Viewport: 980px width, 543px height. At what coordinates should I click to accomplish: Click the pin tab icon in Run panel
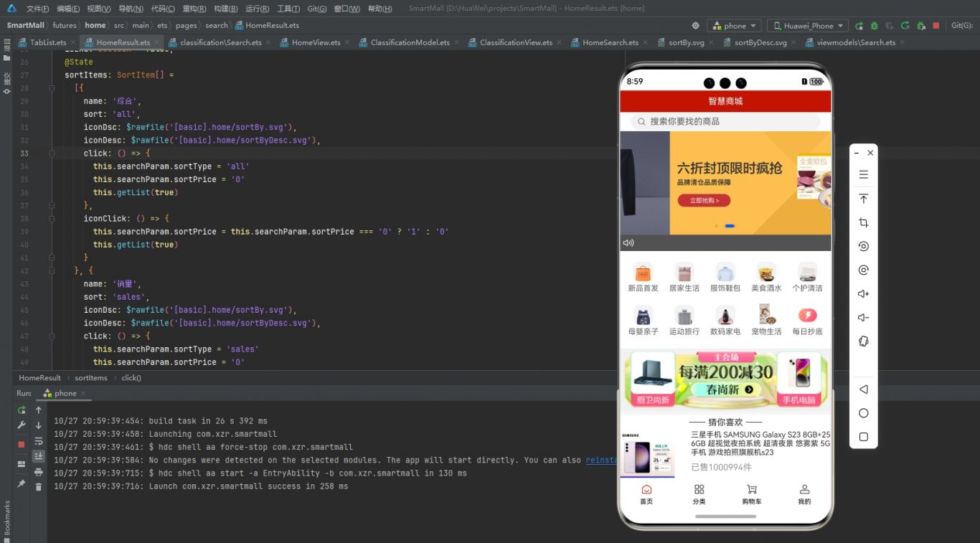(22, 484)
